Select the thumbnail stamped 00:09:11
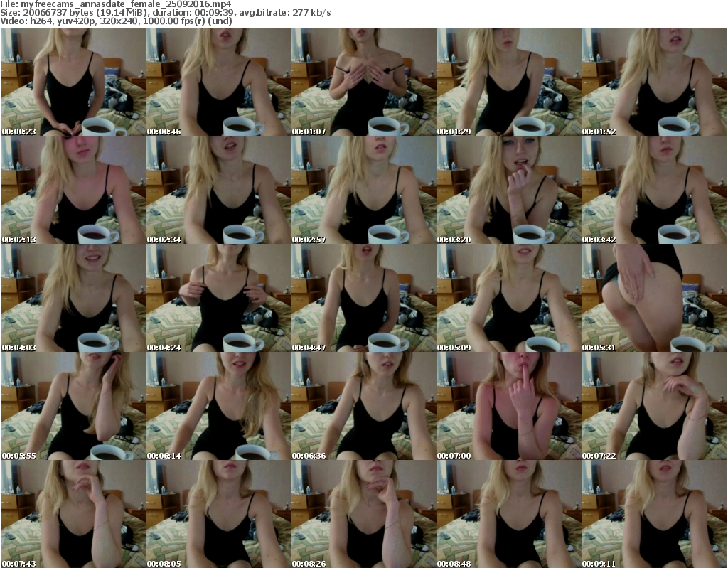728x568 pixels. [x=654, y=514]
